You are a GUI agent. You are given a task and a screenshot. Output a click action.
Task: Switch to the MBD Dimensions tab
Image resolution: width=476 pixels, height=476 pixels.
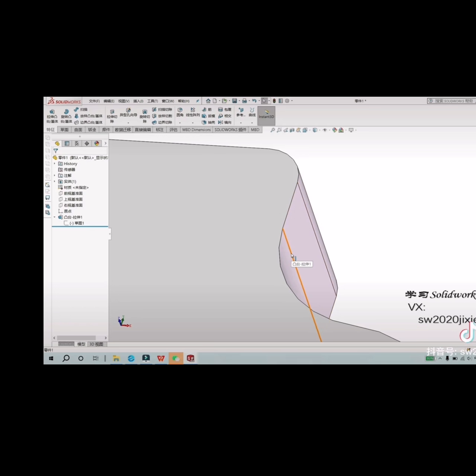click(x=196, y=130)
